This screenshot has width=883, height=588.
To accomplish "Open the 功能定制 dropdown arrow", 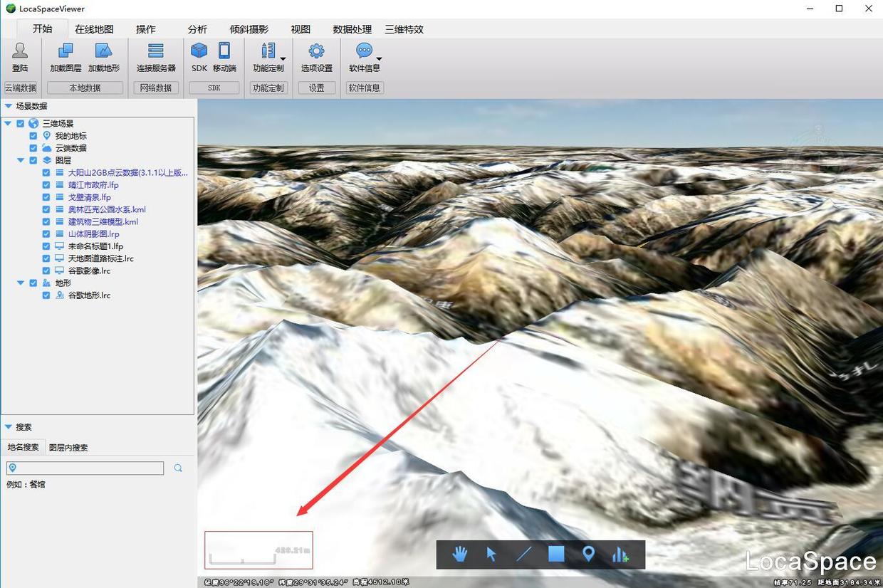I will (x=283, y=59).
